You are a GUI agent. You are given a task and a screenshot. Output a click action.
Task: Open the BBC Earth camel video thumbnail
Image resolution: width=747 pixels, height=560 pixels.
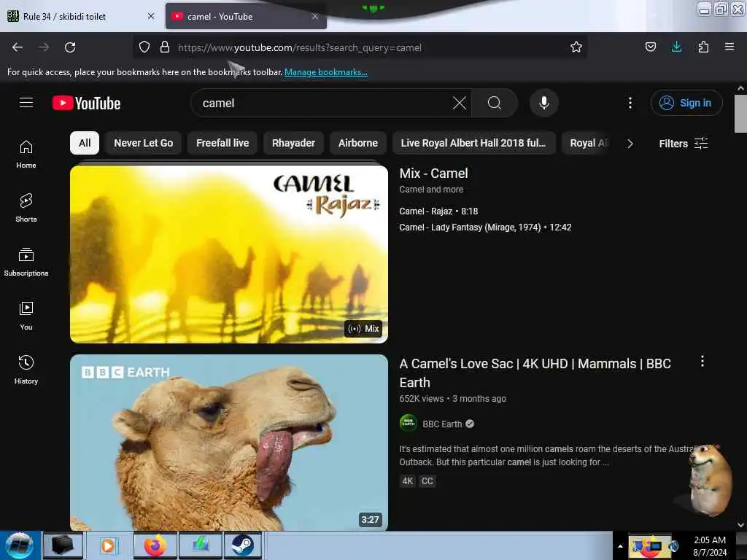click(x=228, y=443)
